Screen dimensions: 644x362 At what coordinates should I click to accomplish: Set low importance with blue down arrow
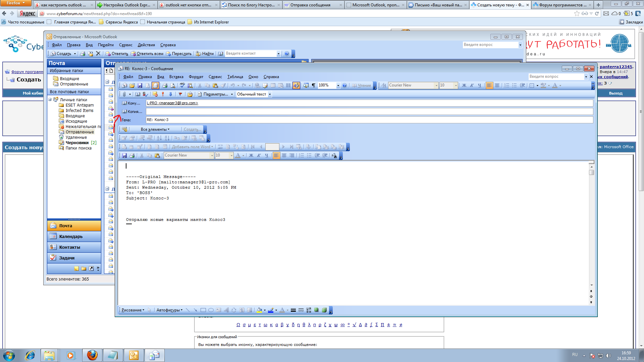coord(170,94)
